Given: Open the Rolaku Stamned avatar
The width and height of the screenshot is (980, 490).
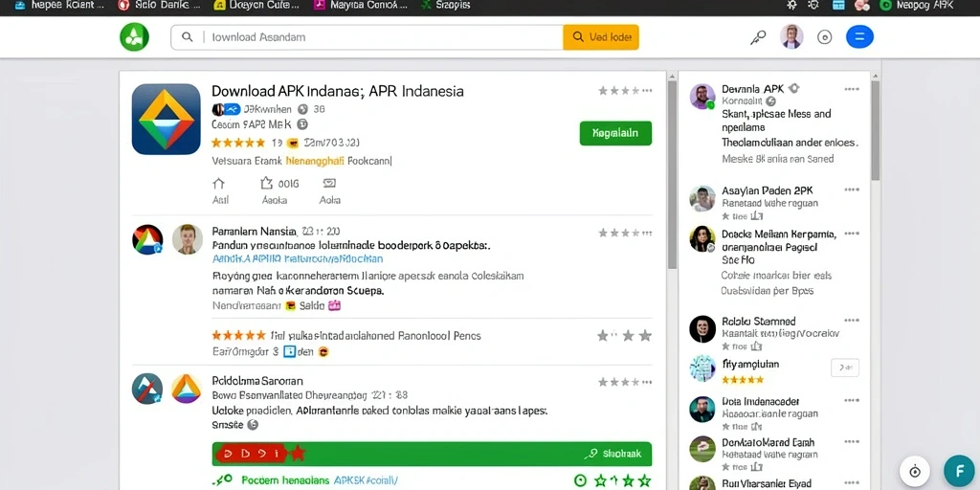Looking at the screenshot, I should [702, 329].
